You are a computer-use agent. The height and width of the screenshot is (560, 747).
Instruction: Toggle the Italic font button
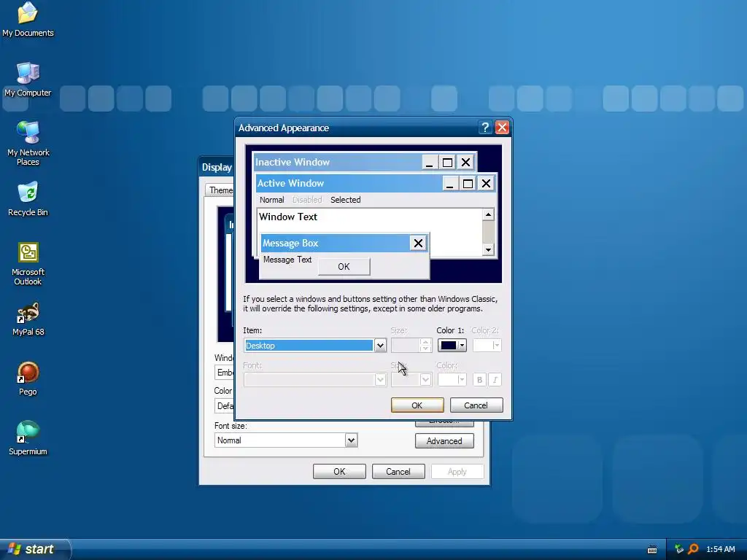[x=495, y=379]
